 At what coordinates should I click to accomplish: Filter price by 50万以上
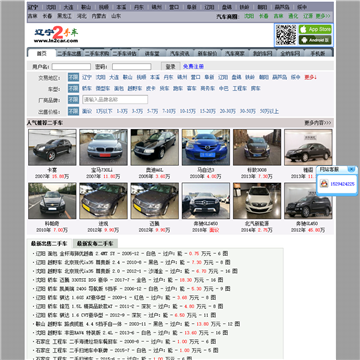tap(269, 111)
